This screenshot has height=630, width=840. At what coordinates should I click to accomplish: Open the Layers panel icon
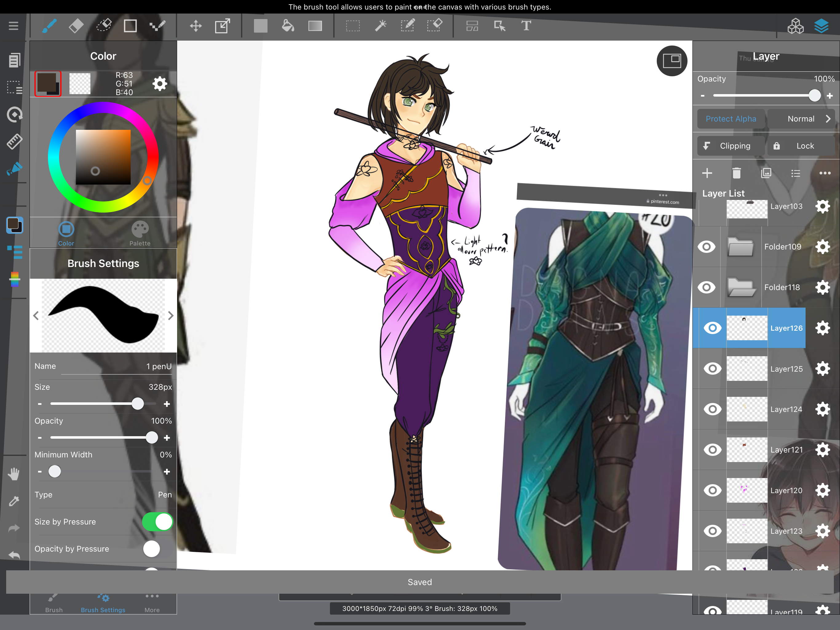point(821,26)
